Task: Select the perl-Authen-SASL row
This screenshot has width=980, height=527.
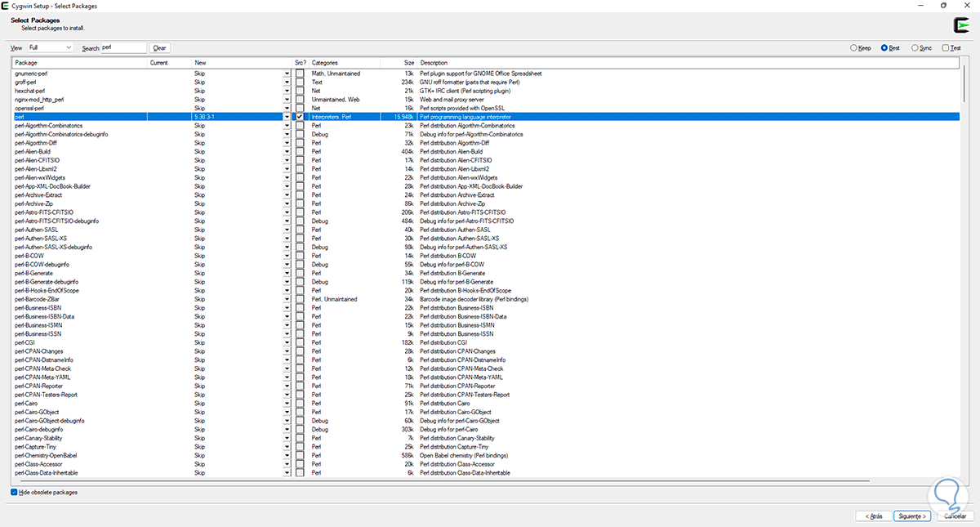Action: [486, 230]
